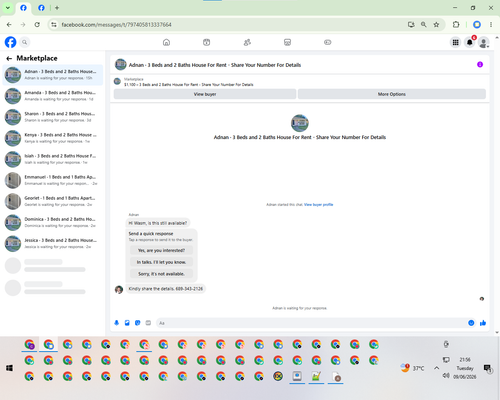Click the large listing avatar in chat center

point(300,123)
